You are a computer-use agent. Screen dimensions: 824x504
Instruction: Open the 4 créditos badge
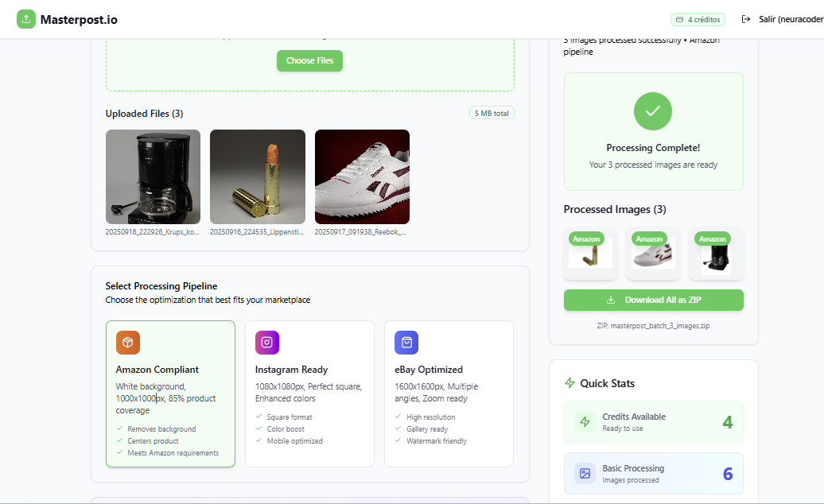[698, 18]
